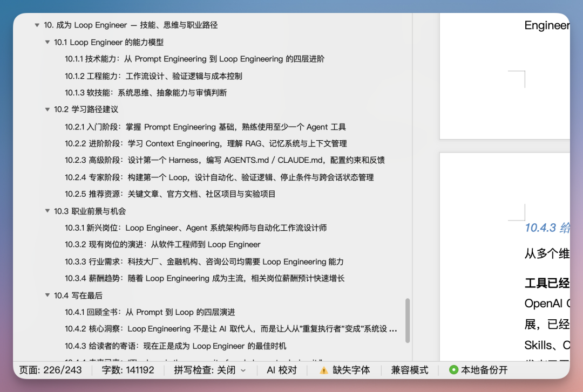Jump to 10.2.5 推荐资源 heading
This screenshot has height=392, width=583.
click(x=170, y=194)
